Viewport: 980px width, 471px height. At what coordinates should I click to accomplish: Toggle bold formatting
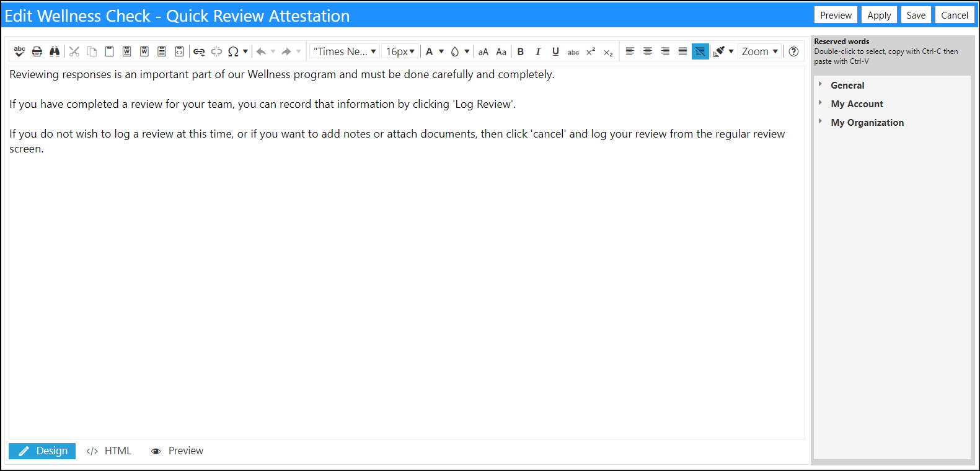coord(521,51)
